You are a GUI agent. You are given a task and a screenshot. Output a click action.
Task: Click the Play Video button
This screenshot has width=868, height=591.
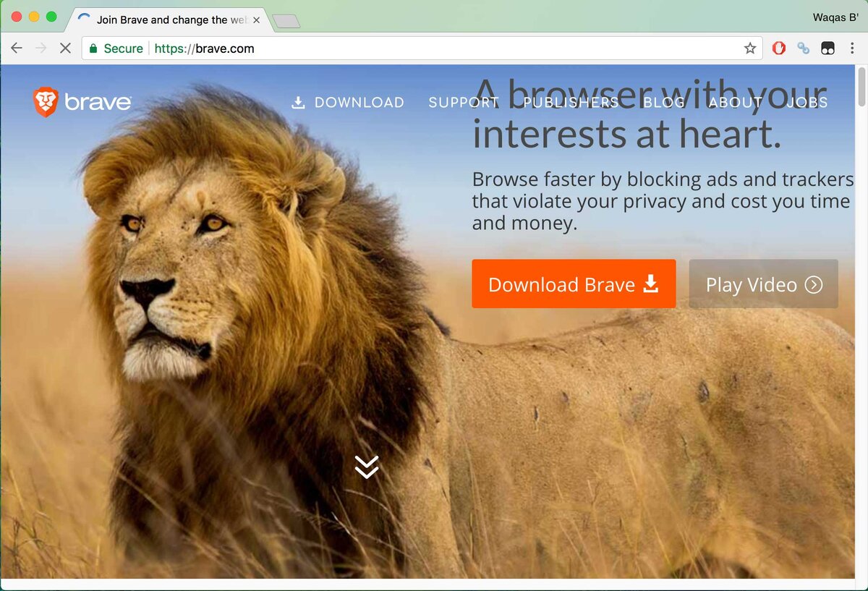tap(764, 284)
